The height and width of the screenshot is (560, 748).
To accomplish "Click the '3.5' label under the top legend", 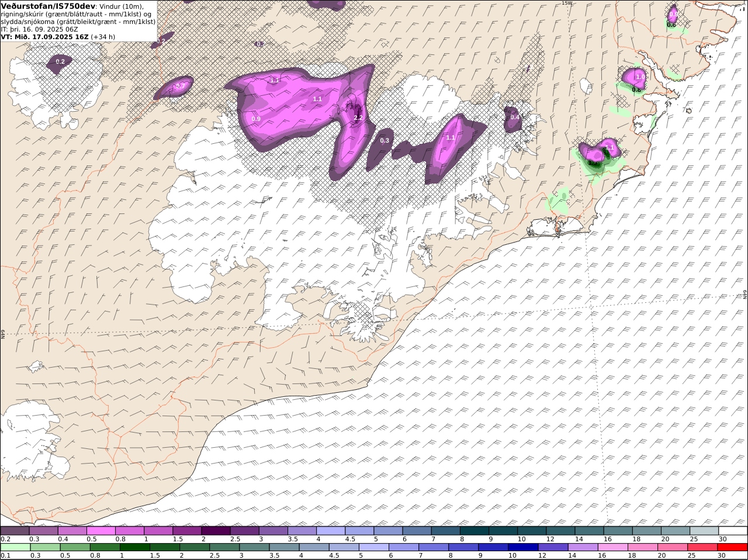I will [293, 539].
